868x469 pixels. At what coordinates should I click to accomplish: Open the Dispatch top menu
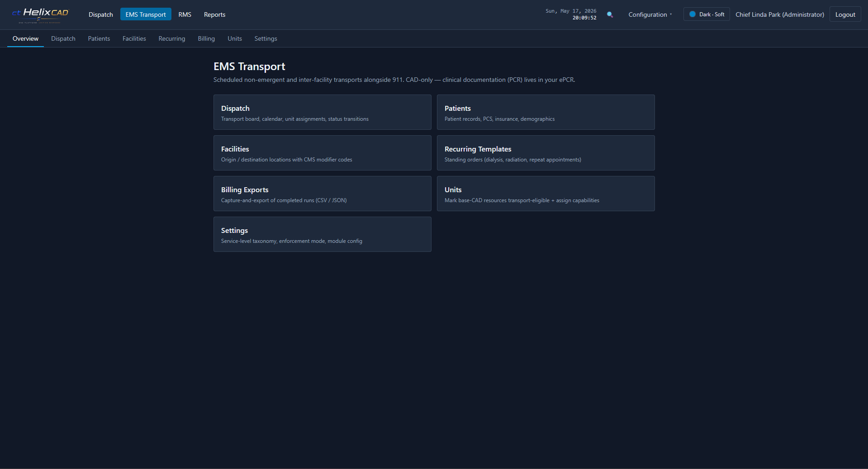[x=101, y=14]
